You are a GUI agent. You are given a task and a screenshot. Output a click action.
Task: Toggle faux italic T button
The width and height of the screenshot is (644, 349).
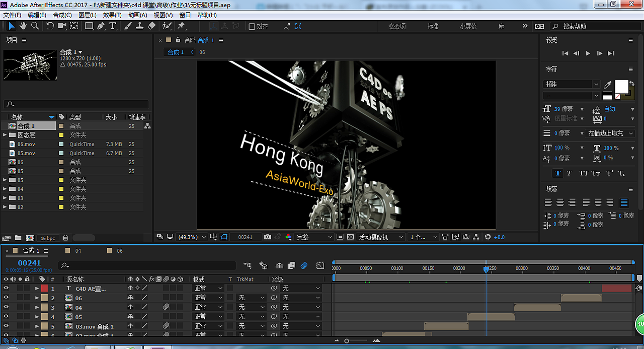[570, 173]
